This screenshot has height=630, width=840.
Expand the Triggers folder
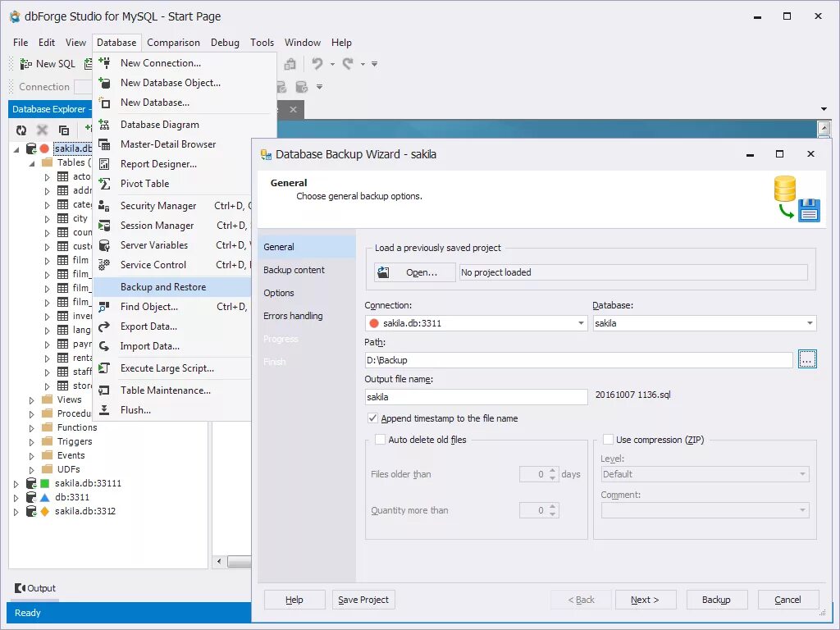32,441
